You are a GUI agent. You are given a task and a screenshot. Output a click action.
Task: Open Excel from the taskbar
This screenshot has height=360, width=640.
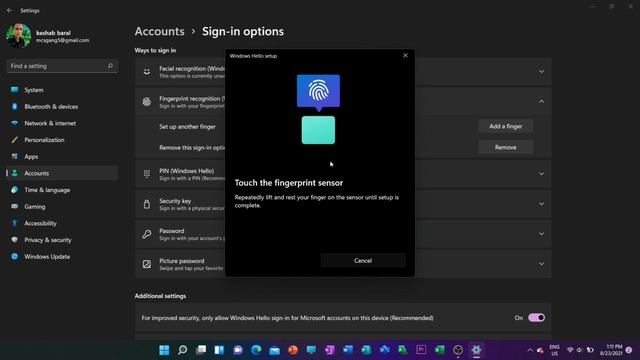pos(440,350)
